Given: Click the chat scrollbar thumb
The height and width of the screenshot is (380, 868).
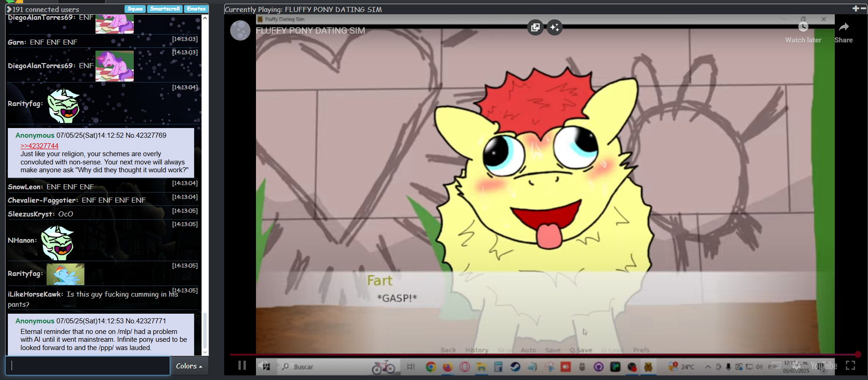Looking at the screenshot, I should point(205,331).
